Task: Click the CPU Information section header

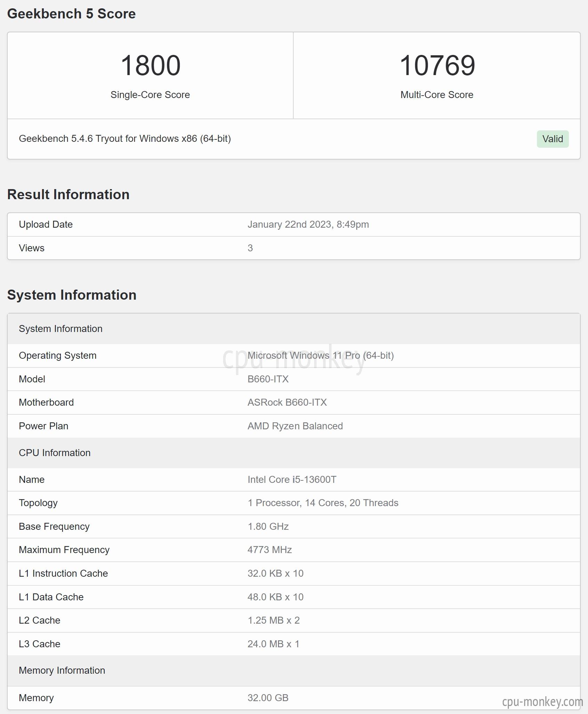Action: point(294,453)
